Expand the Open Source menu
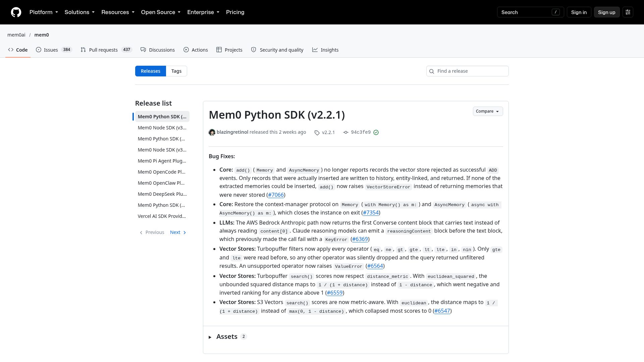The image size is (644, 362). coord(161,12)
